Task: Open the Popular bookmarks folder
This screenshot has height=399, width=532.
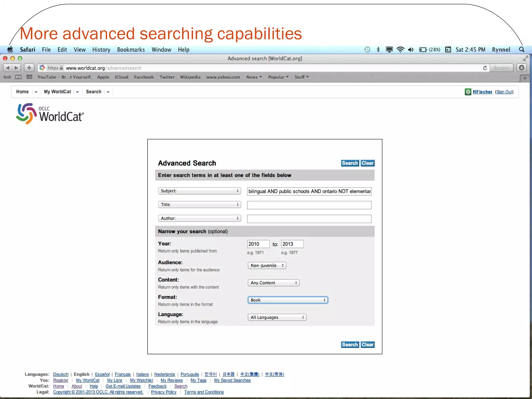Action: pos(278,77)
